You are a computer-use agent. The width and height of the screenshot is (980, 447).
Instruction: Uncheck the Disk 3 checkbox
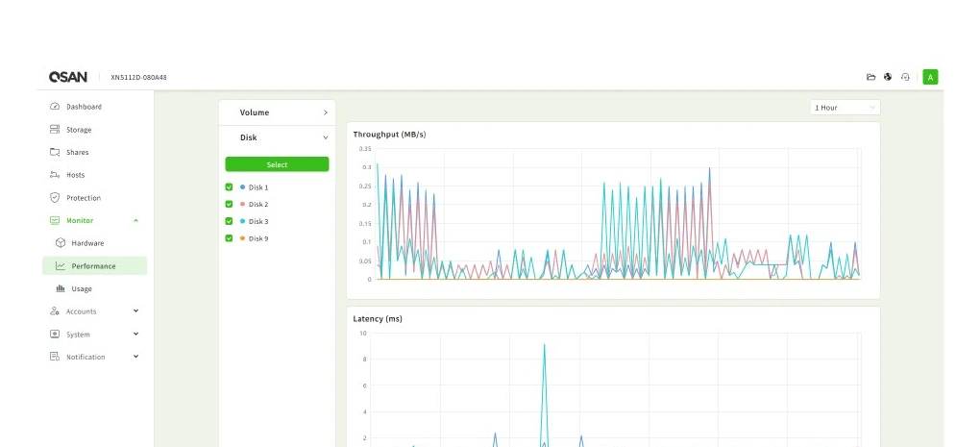click(229, 221)
